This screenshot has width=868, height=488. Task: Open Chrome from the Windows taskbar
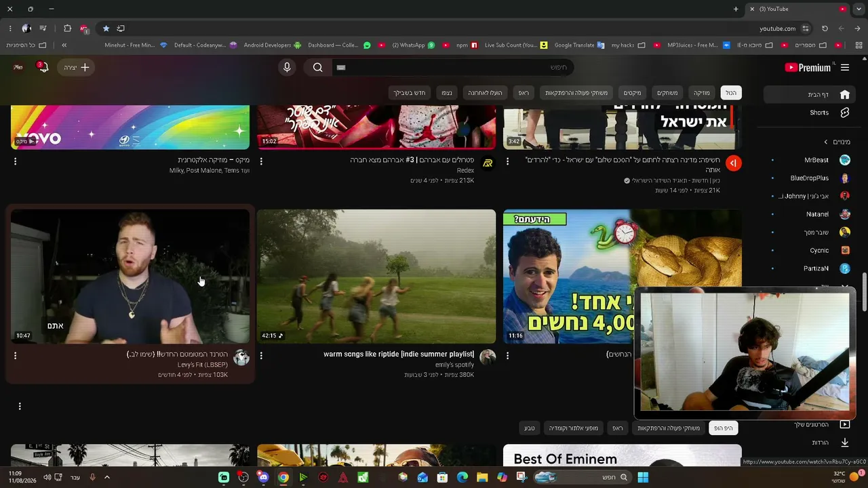(283, 477)
